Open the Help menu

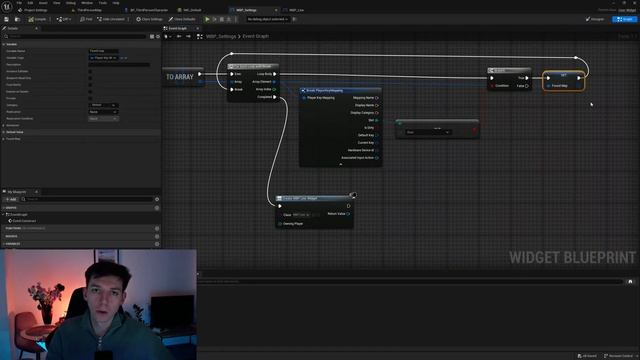pos(116,3)
